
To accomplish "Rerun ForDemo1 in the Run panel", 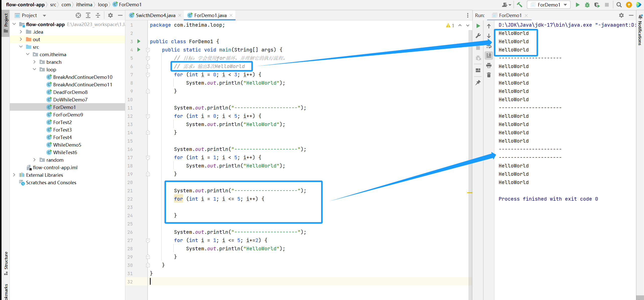I will tap(478, 26).
